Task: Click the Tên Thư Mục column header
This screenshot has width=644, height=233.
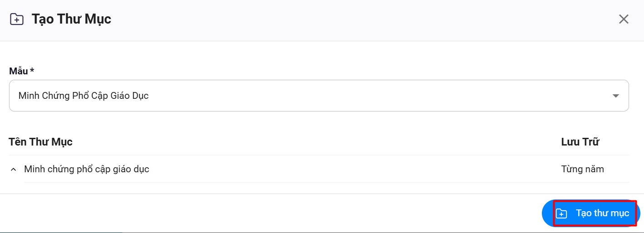Action: coord(41,142)
